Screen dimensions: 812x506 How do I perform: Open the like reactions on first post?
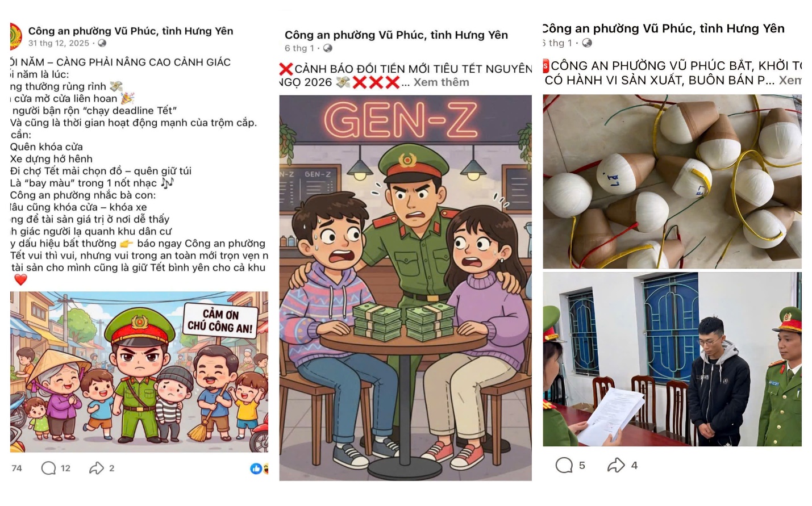(x=259, y=469)
